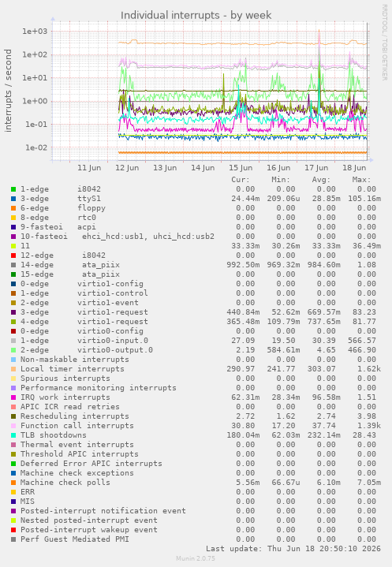Click the "APIC ICR read retries" label
The width and height of the screenshot is (392, 567).
click(69, 407)
